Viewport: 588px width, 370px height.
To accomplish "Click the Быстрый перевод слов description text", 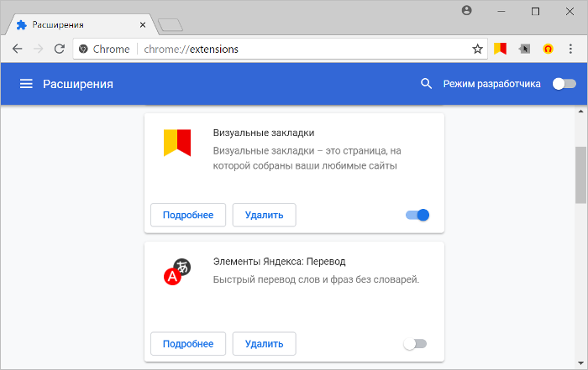I will (316, 279).
